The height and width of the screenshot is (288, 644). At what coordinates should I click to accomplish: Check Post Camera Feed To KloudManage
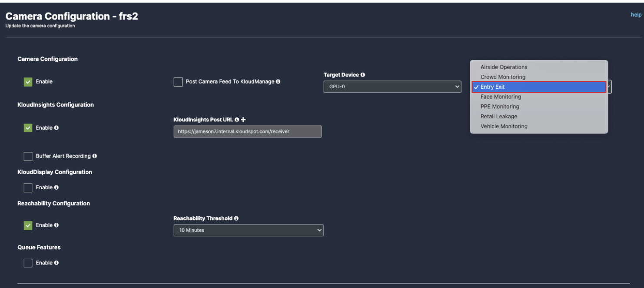pos(178,82)
